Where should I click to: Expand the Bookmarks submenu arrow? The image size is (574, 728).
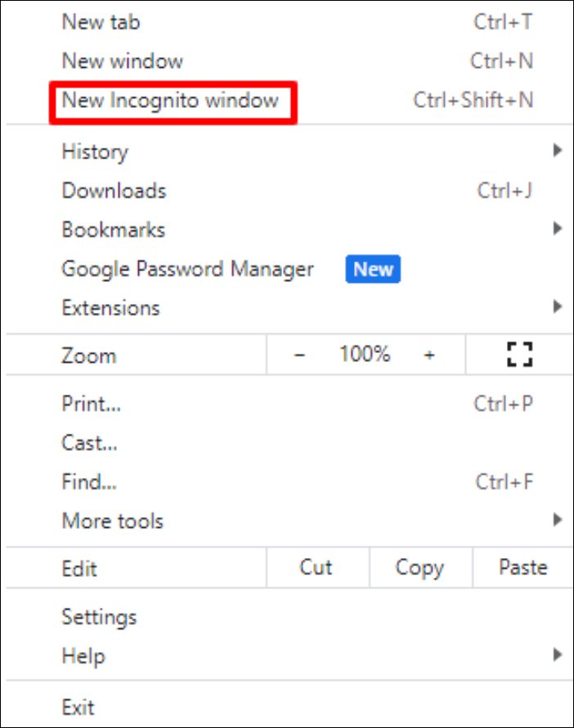pos(558,230)
